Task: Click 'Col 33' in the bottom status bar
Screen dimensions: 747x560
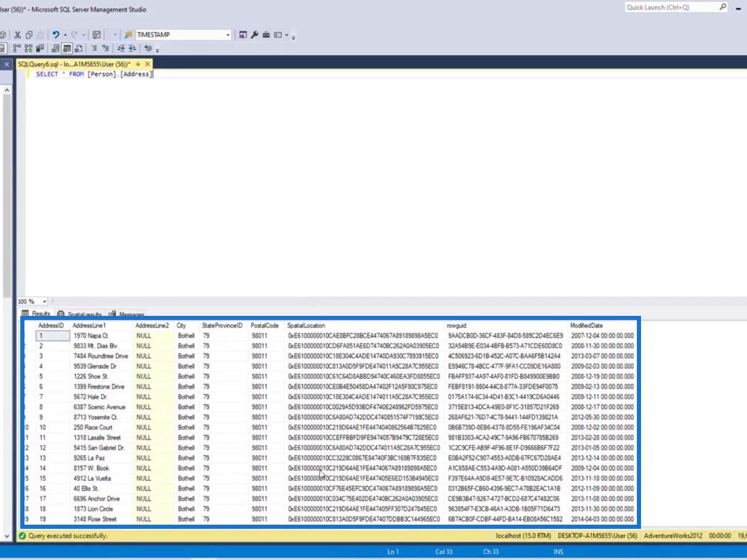Action: (444, 552)
